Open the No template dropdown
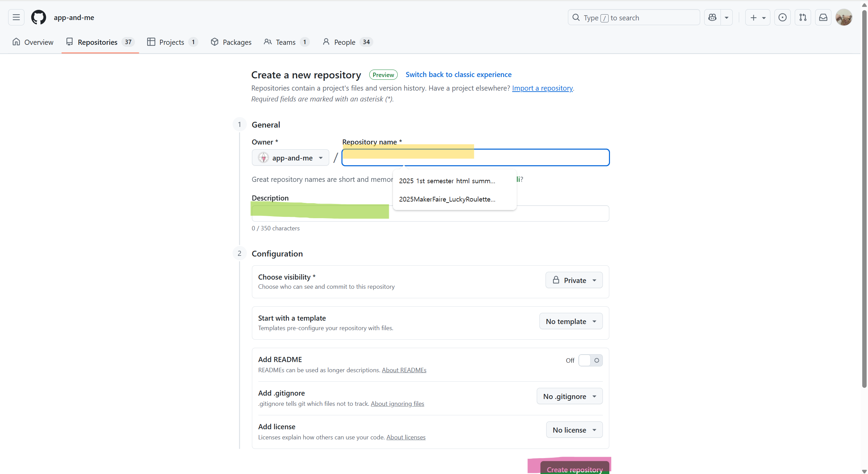 pos(571,321)
